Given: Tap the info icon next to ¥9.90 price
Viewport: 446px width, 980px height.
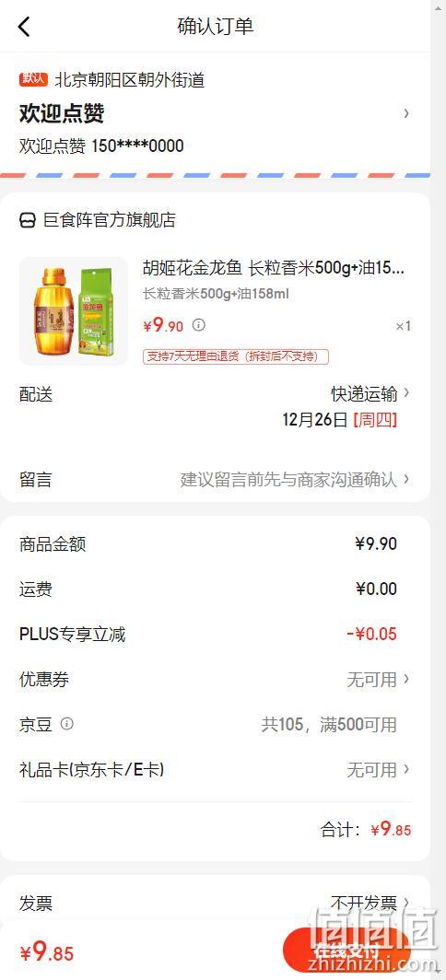Looking at the screenshot, I should [198, 325].
